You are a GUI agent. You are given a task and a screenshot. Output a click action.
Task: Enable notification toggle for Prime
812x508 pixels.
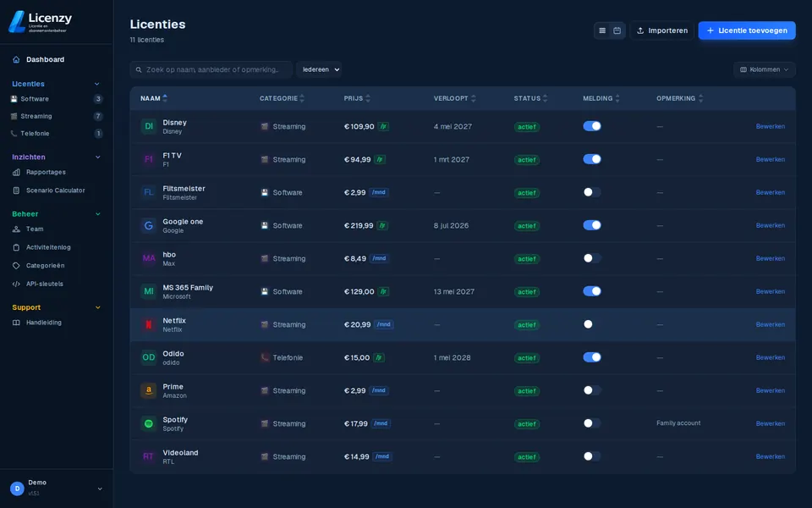pyautogui.click(x=592, y=390)
